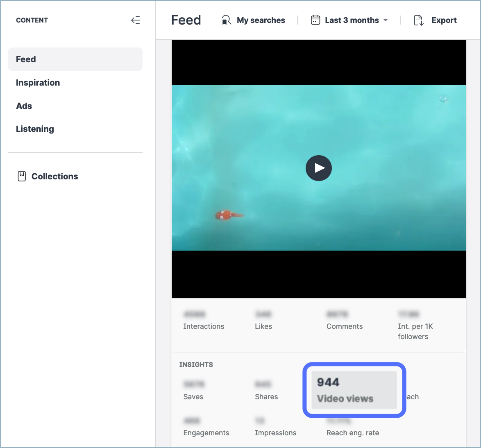The image size is (481, 448).
Task: Click the Interactions metric label
Action: (x=204, y=326)
